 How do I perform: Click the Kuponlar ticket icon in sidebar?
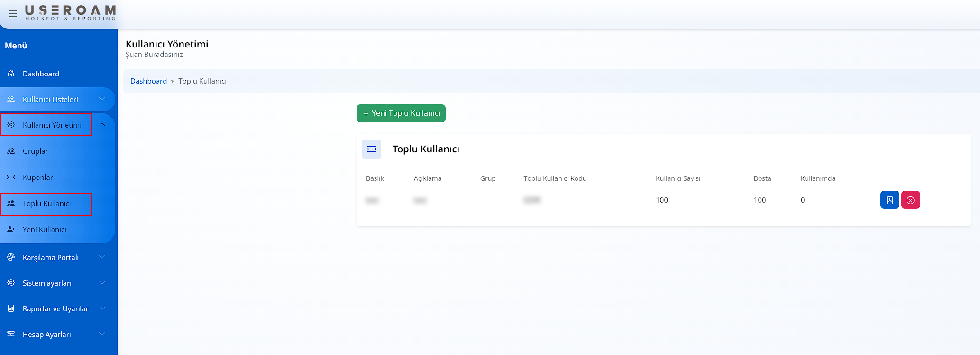tap(11, 177)
